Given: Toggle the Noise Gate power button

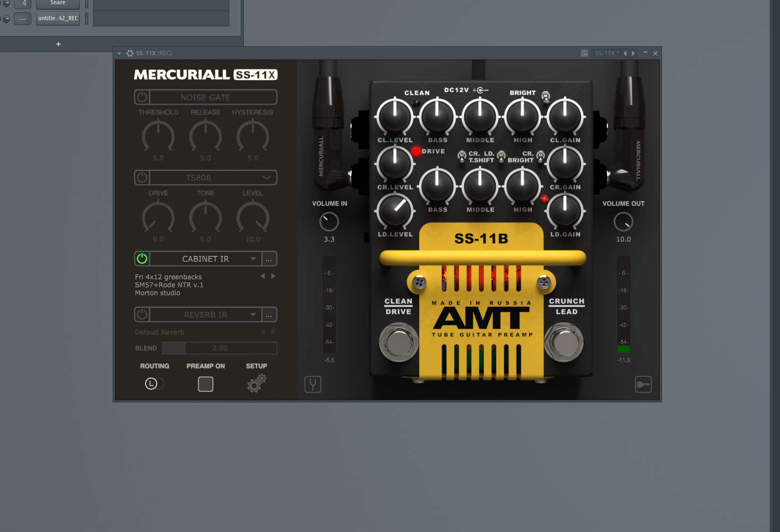Looking at the screenshot, I should point(142,97).
